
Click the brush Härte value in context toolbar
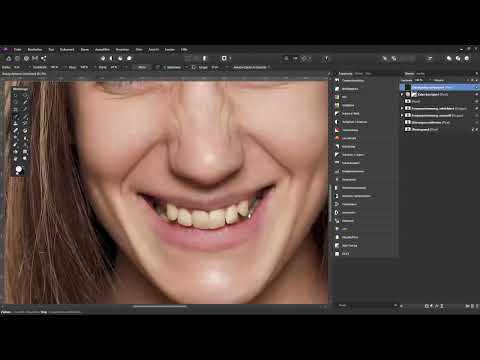114,67
